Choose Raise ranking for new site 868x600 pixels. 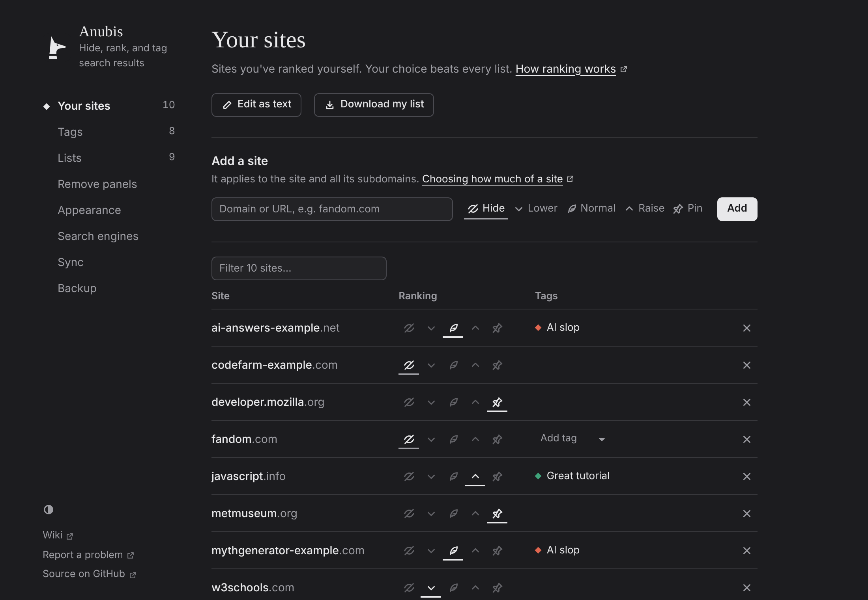pyautogui.click(x=645, y=208)
